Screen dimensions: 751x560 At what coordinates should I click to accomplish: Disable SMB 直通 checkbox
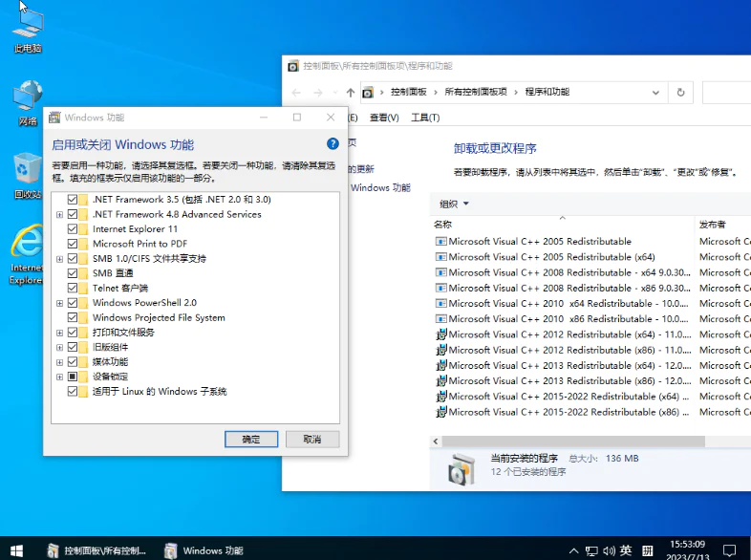[x=73, y=273]
